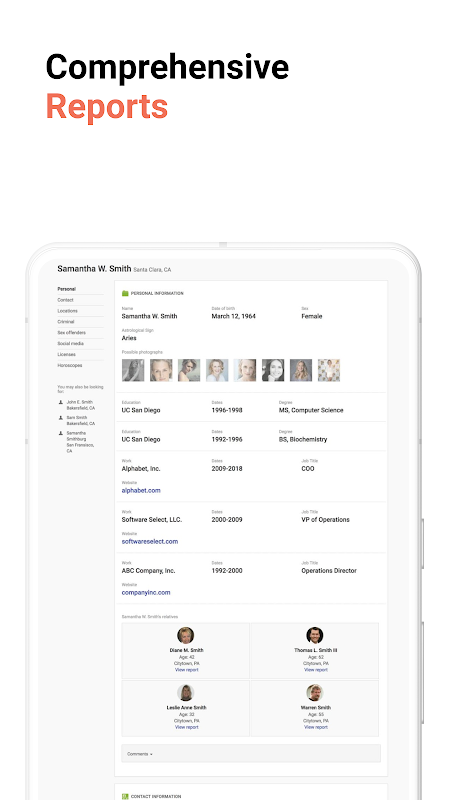Click Diane M. Smith's avatar photo
This screenshot has height=800, width=450.
coord(186,635)
